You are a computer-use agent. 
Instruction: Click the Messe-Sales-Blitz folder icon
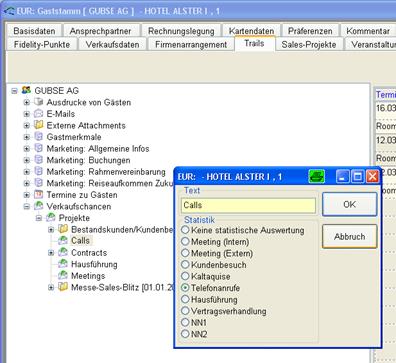click(x=63, y=287)
